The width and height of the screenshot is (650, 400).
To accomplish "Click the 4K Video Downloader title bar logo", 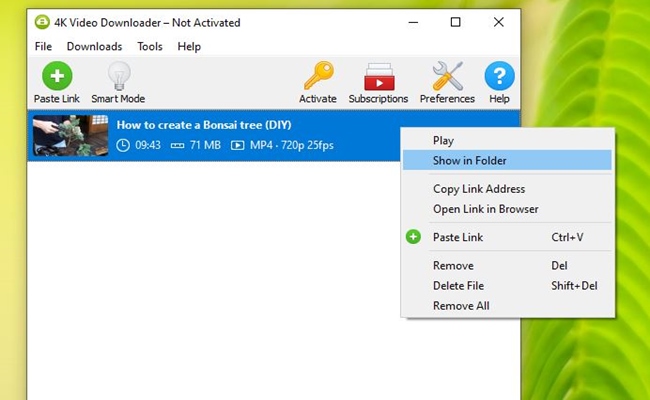I will point(42,22).
